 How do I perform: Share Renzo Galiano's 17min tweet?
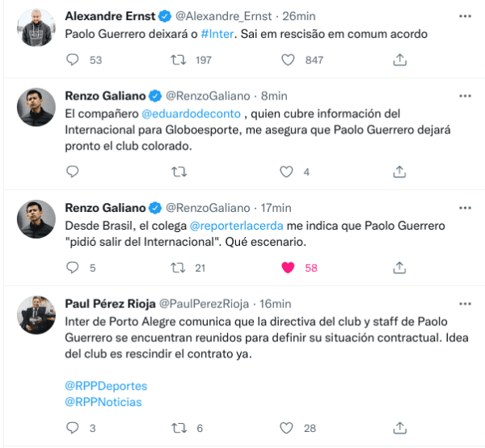click(x=399, y=268)
